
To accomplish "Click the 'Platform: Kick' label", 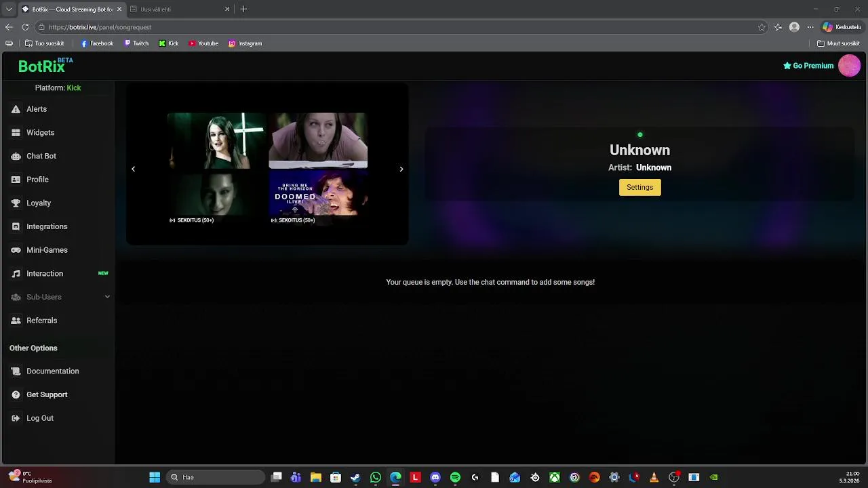I will click(x=58, y=88).
